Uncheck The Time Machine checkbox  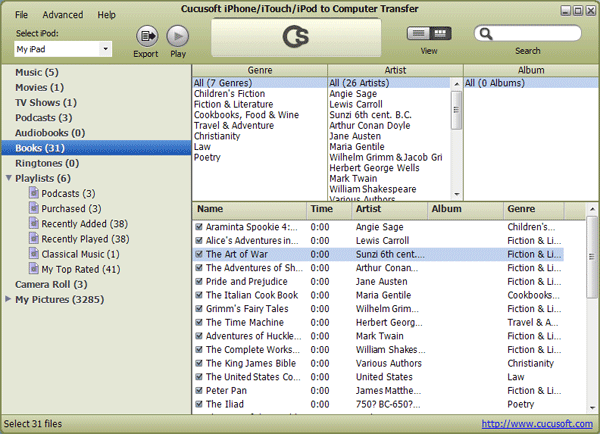point(199,322)
